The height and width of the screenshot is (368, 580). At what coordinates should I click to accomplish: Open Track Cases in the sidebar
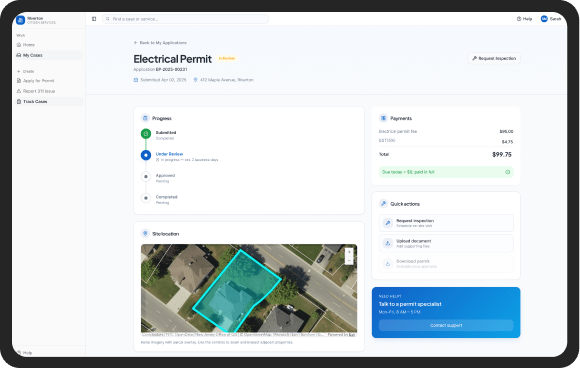click(48, 101)
